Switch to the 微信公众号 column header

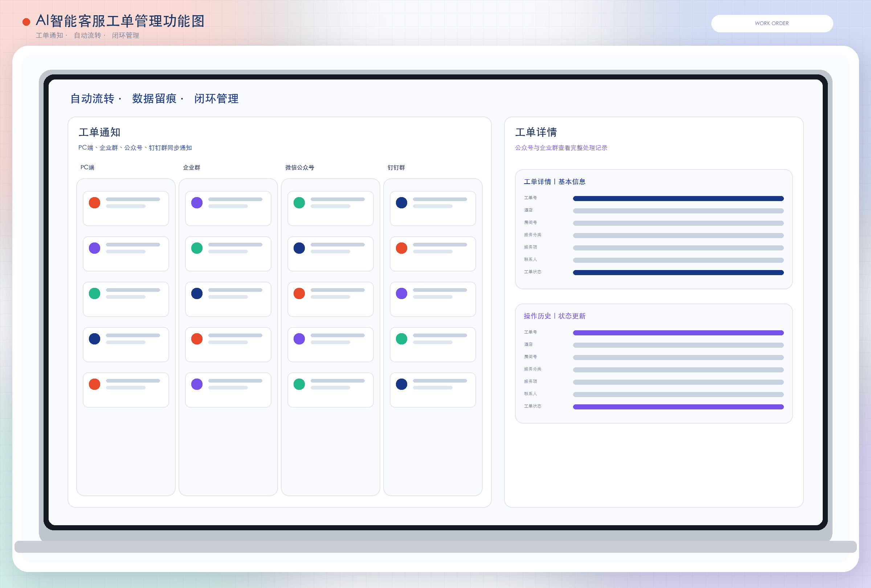point(300,167)
